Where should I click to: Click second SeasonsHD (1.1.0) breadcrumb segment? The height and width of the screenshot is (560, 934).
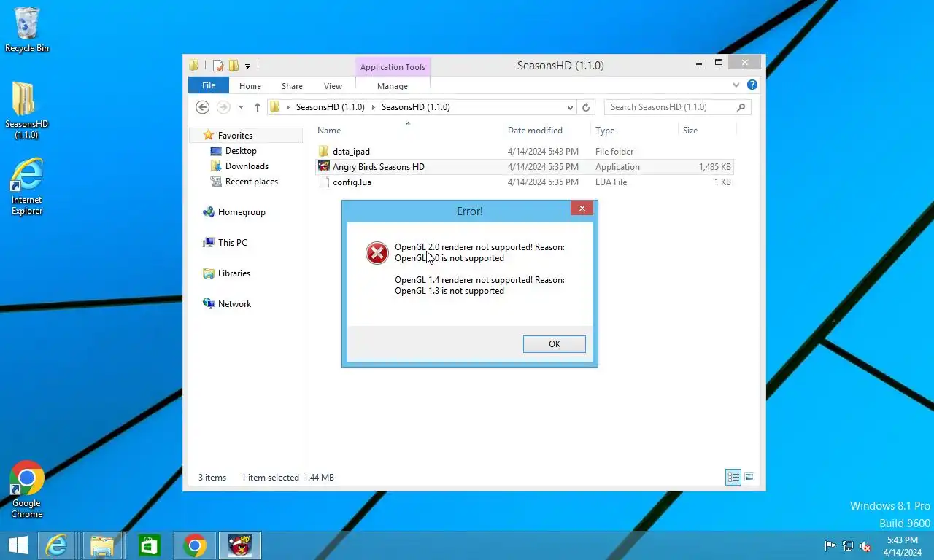[x=415, y=107]
